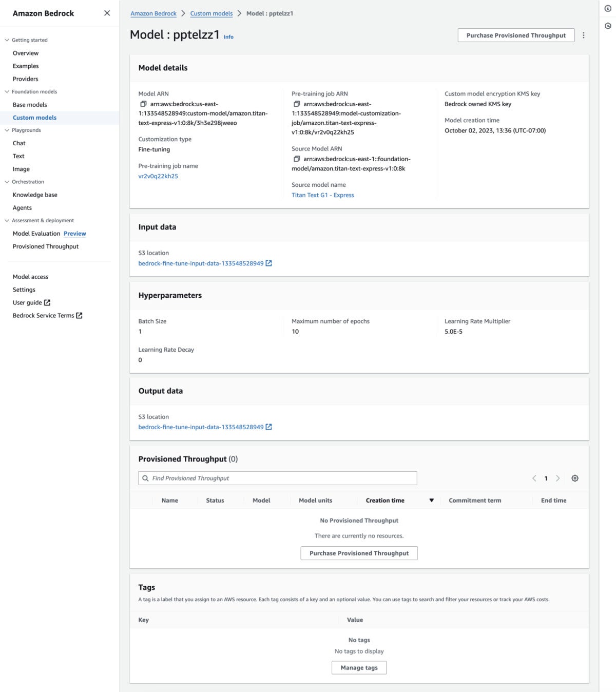Open the info panel icon at top right
The width and height of the screenshot is (616, 692).
(x=608, y=9)
